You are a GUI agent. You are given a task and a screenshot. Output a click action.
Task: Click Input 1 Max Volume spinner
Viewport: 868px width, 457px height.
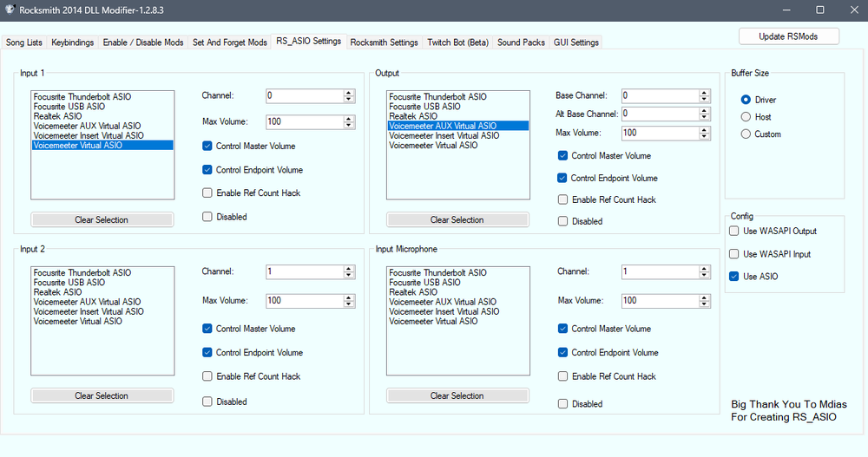349,121
